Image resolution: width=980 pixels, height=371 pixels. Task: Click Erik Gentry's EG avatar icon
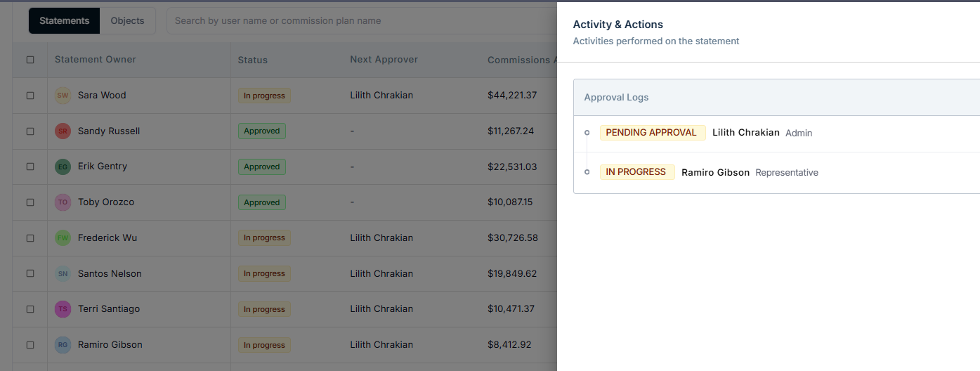(x=63, y=167)
